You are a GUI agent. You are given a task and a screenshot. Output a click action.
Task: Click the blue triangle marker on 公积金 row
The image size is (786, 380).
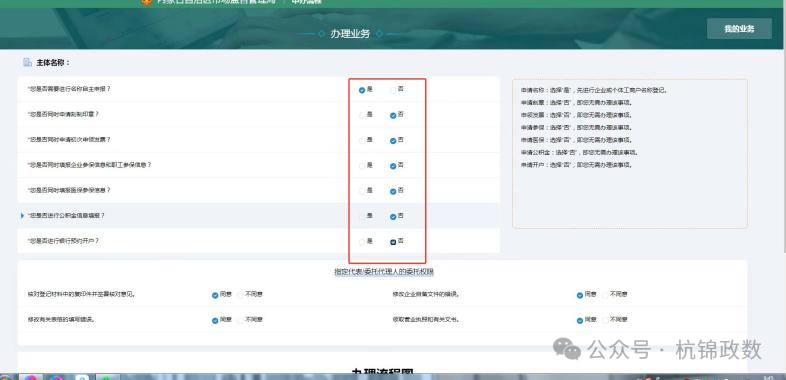pos(22,216)
